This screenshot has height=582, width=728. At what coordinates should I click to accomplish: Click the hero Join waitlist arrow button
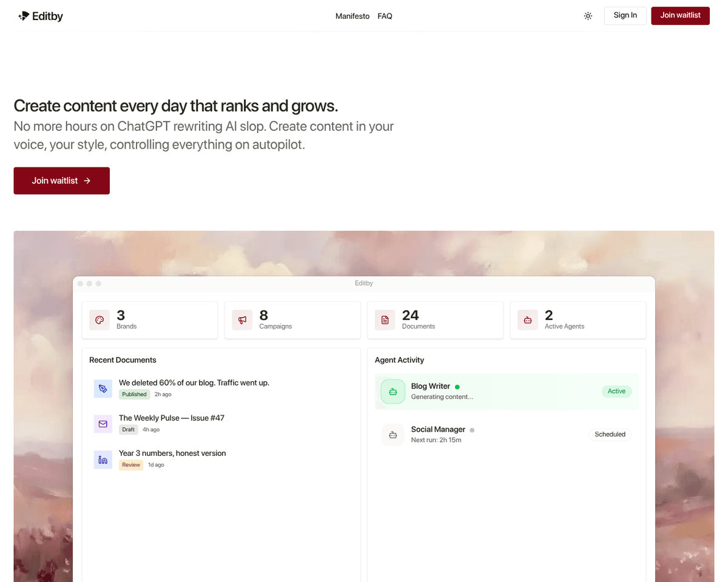pyautogui.click(x=62, y=181)
